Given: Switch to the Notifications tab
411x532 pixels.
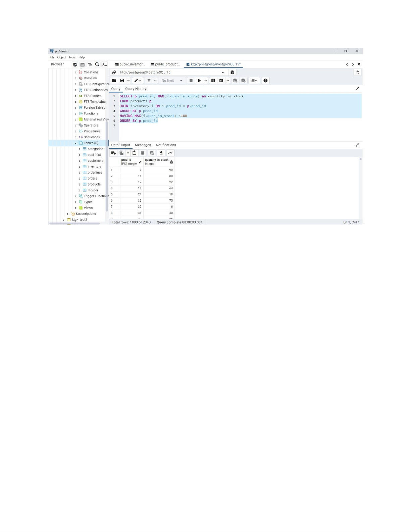Looking at the screenshot, I should pos(166,145).
